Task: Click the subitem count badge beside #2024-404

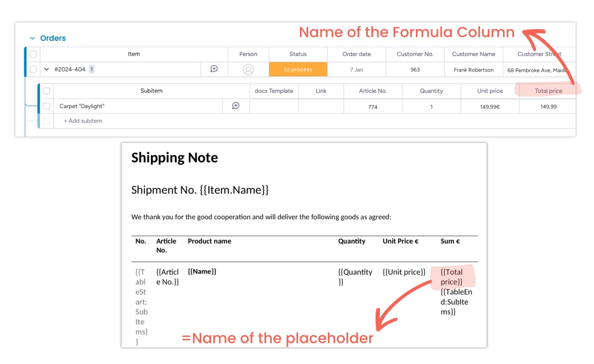Action: tap(92, 69)
